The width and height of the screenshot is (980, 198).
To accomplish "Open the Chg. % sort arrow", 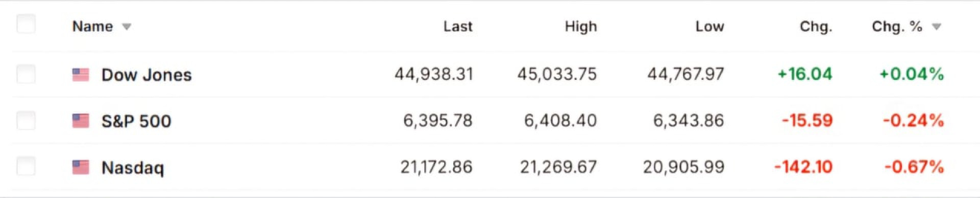I will [937, 27].
